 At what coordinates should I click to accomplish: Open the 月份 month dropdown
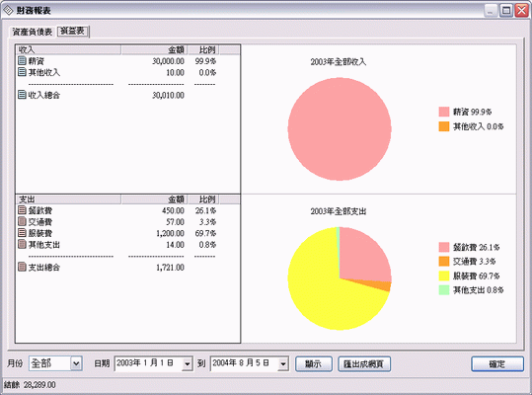click(76, 363)
